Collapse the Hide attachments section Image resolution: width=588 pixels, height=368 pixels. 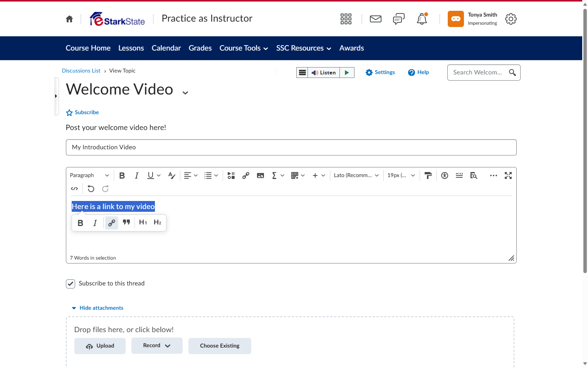click(x=97, y=308)
